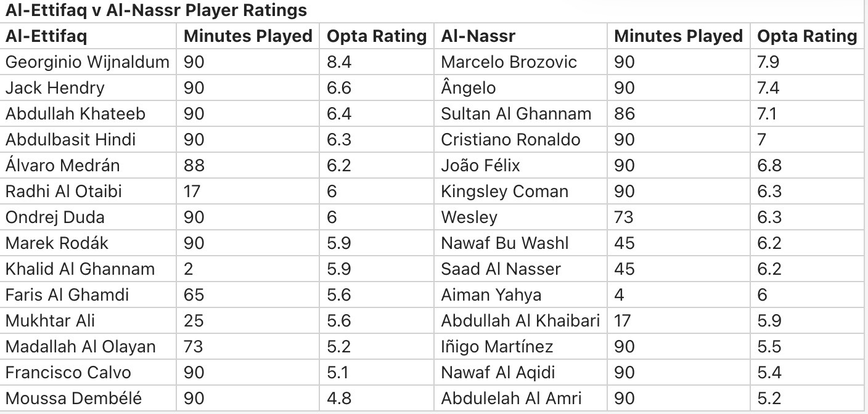Select the Georginio Wijnaldum name cell
Viewport: 868px width, 414px height.
(x=87, y=62)
